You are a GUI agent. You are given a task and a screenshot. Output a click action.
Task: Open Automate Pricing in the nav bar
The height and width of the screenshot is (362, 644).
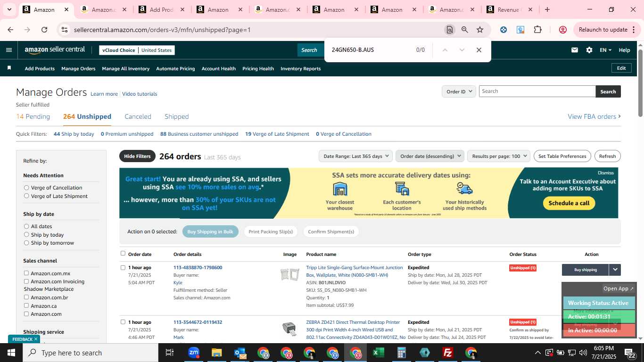[x=175, y=68]
